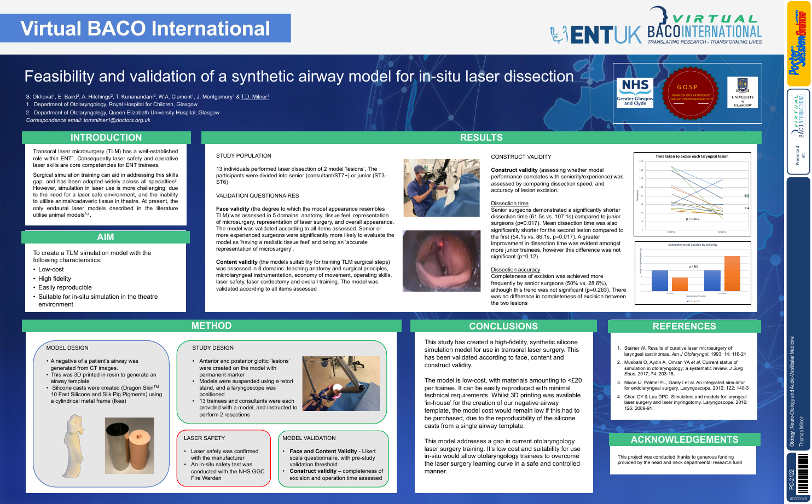Click the red G.O.S.P seal logo
The height and width of the screenshot is (504, 812).
click(x=690, y=94)
